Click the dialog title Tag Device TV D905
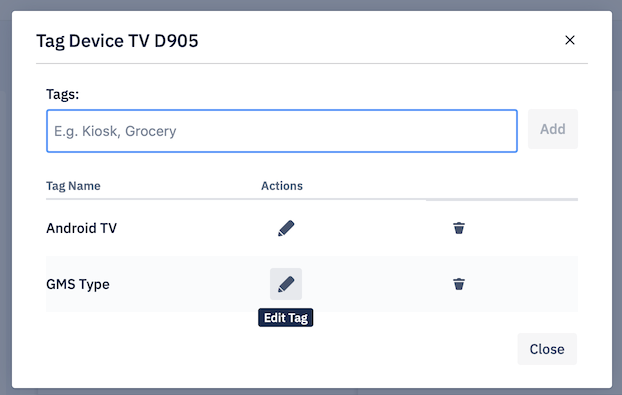 pos(117,41)
